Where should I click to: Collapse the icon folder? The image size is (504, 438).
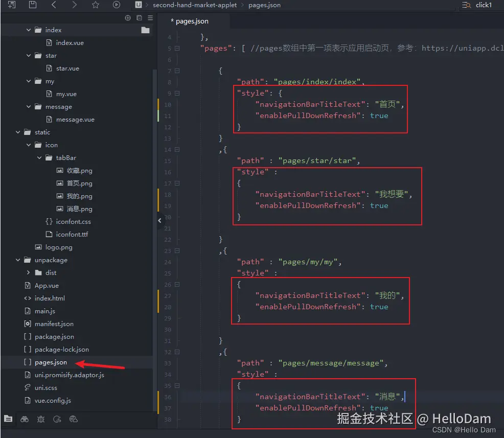click(28, 145)
